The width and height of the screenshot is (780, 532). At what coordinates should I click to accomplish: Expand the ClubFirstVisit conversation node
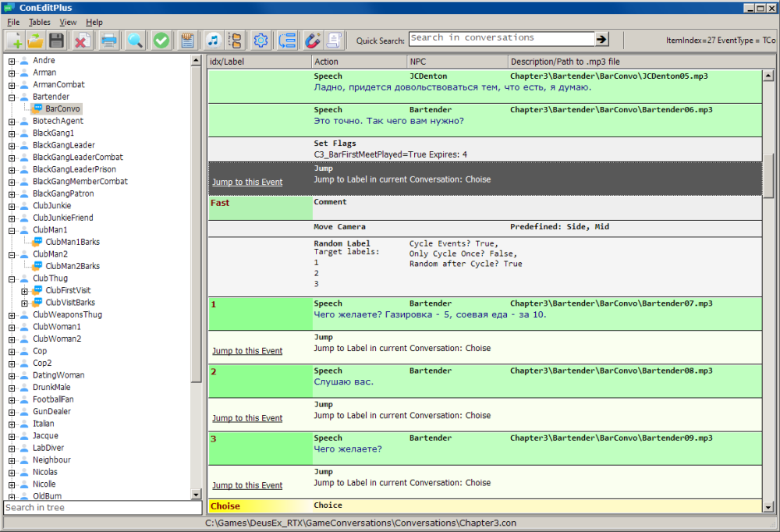(24, 290)
